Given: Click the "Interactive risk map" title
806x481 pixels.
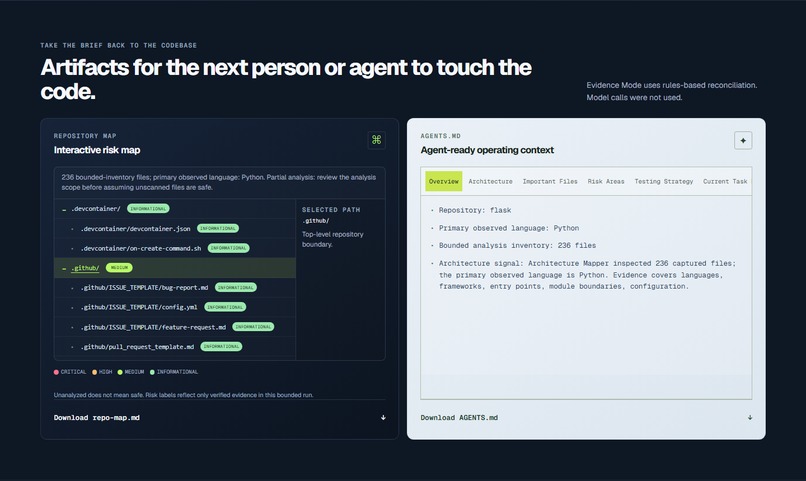Looking at the screenshot, I should [x=97, y=150].
